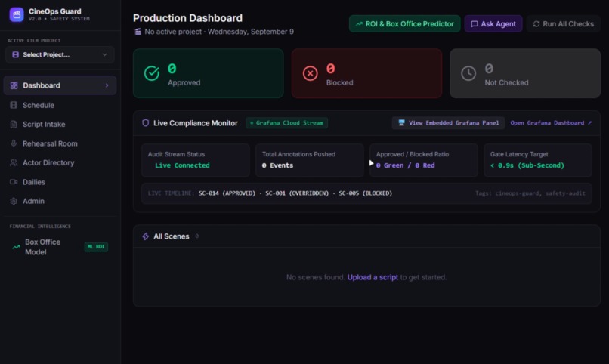The image size is (609, 364).
Task: Click the Ask Agent button
Action: point(493,23)
